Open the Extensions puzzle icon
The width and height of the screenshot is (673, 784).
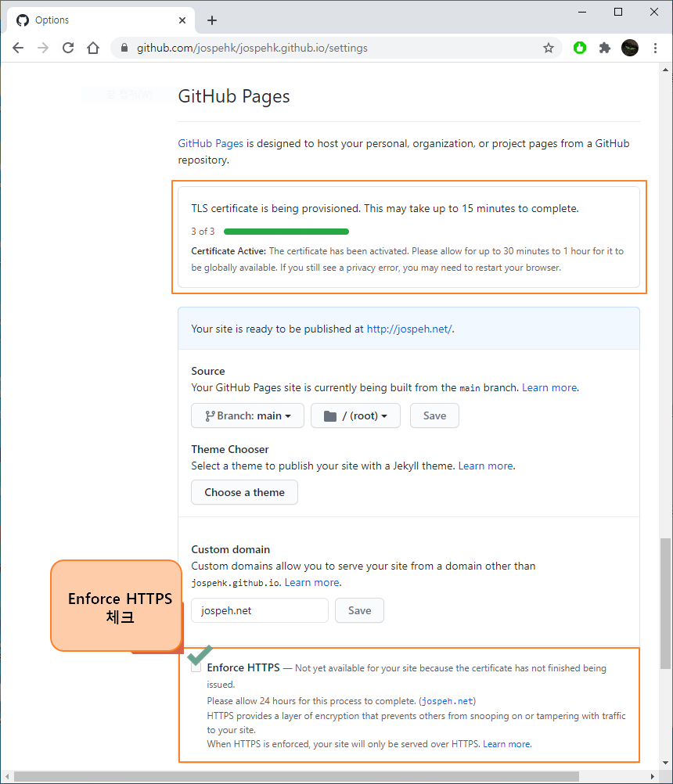[x=604, y=48]
